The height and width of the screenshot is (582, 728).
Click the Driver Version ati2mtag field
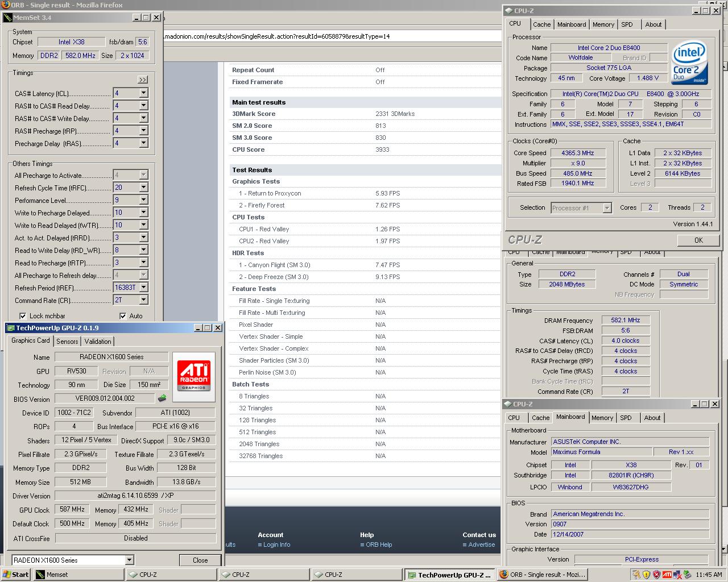click(135, 496)
